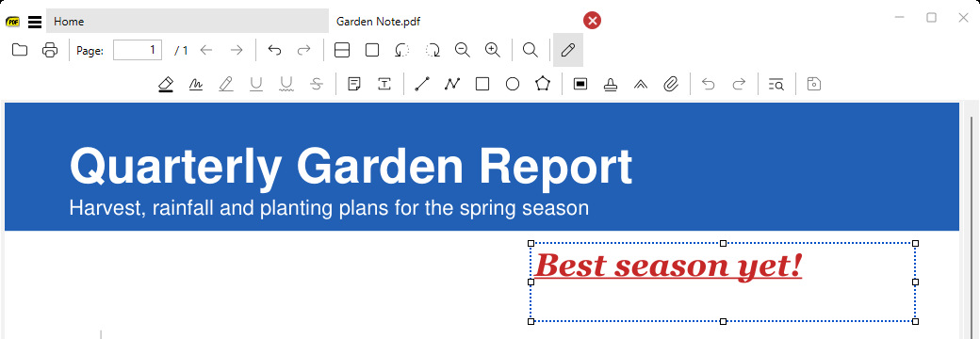Save annotations with disk icon
This screenshot has height=339, width=980.
tap(814, 85)
